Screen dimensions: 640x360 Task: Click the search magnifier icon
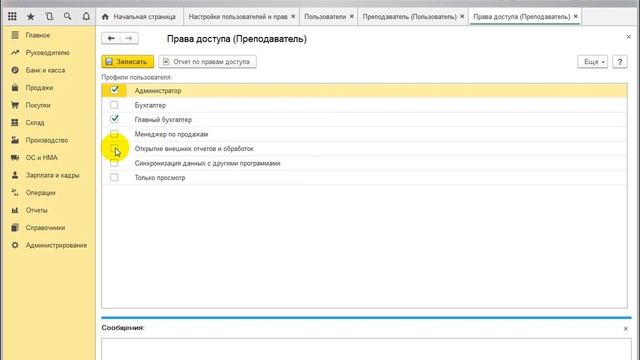[x=68, y=16]
